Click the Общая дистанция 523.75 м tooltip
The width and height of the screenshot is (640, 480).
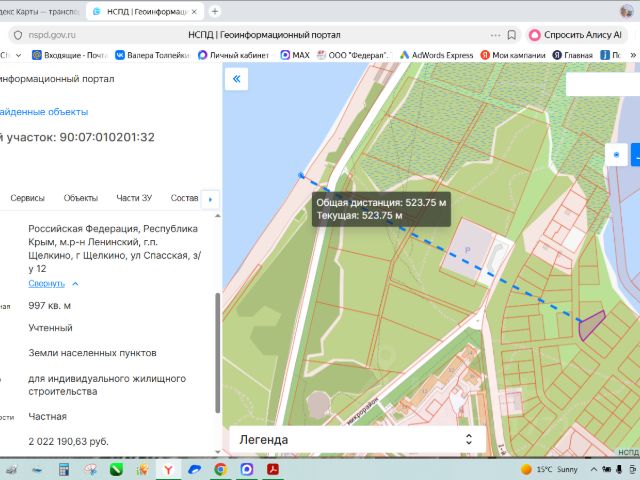(381, 209)
